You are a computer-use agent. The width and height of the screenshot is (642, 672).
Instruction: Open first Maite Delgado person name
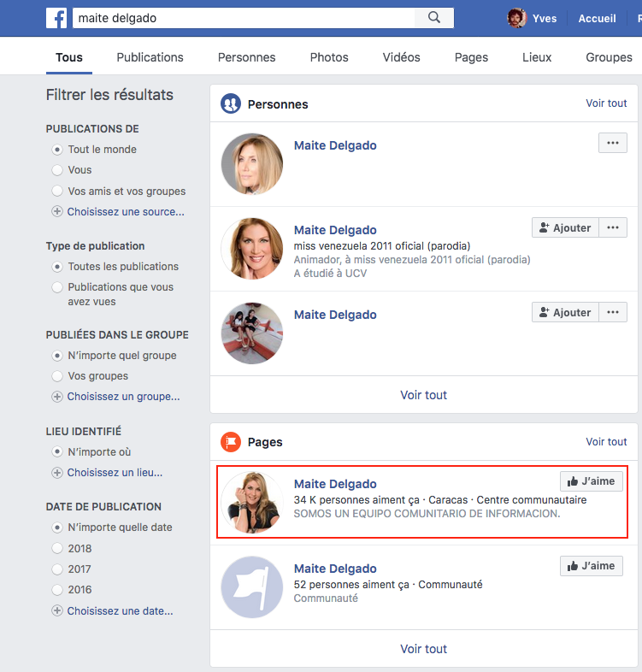[x=335, y=145]
